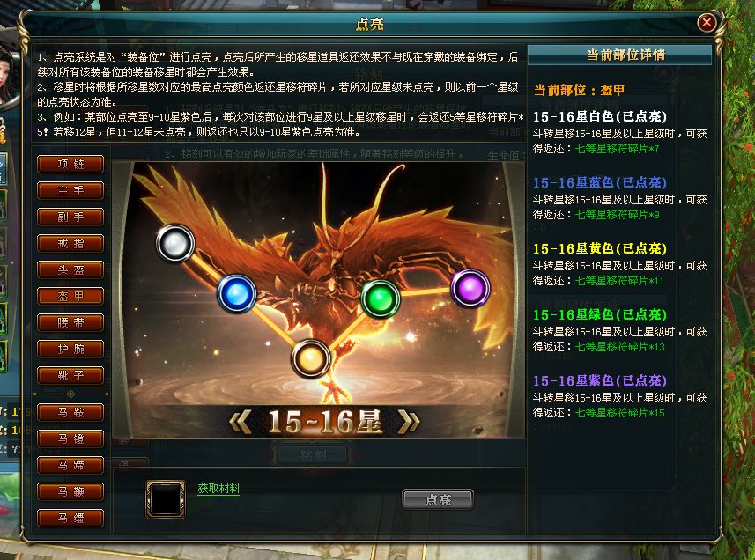Select the 盔甲 equipment slot
The width and height of the screenshot is (755, 560).
pos(70,297)
